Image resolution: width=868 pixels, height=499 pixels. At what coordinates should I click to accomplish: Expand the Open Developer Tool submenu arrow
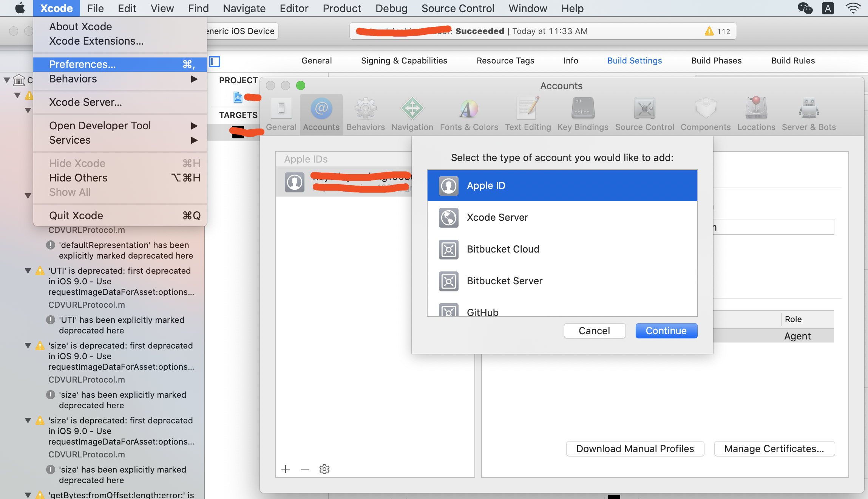click(194, 126)
